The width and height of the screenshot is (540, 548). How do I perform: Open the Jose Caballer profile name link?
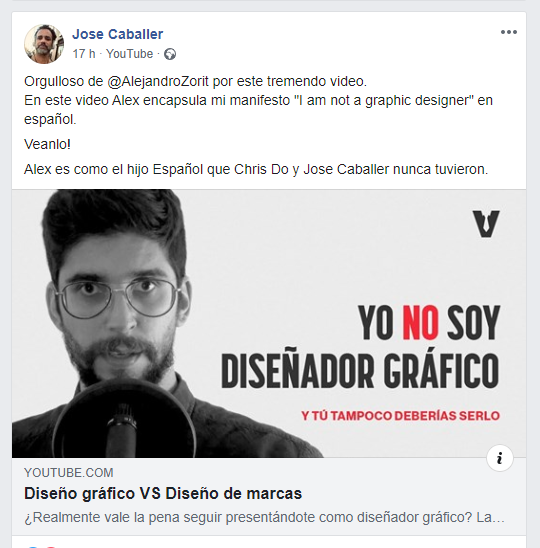click(x=117, y=34)
